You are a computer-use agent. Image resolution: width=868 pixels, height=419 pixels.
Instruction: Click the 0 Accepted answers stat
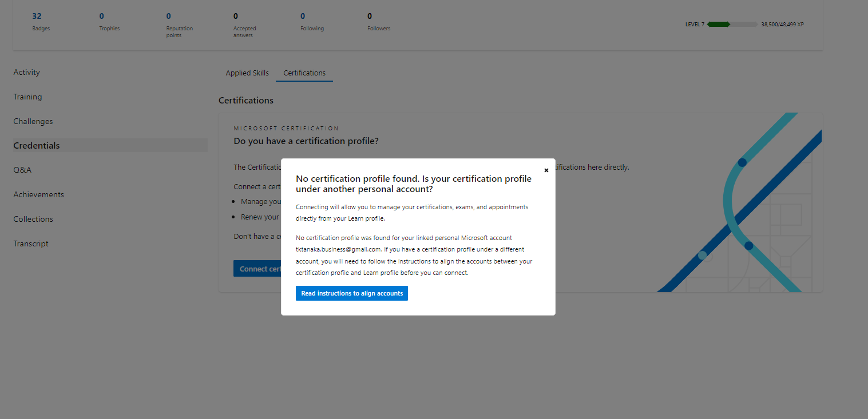(x=245, y=25)
